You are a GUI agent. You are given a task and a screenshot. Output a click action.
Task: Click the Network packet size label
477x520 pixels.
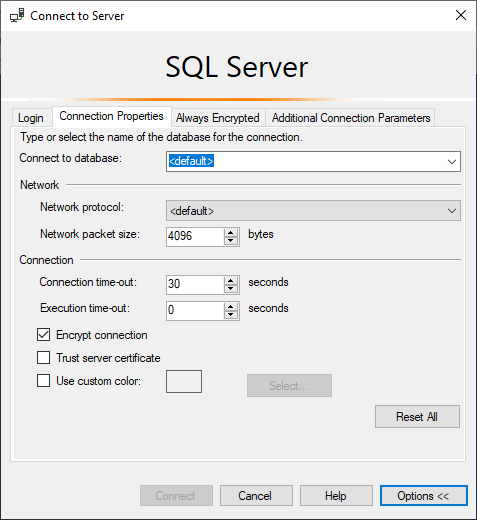pos(90,234)
